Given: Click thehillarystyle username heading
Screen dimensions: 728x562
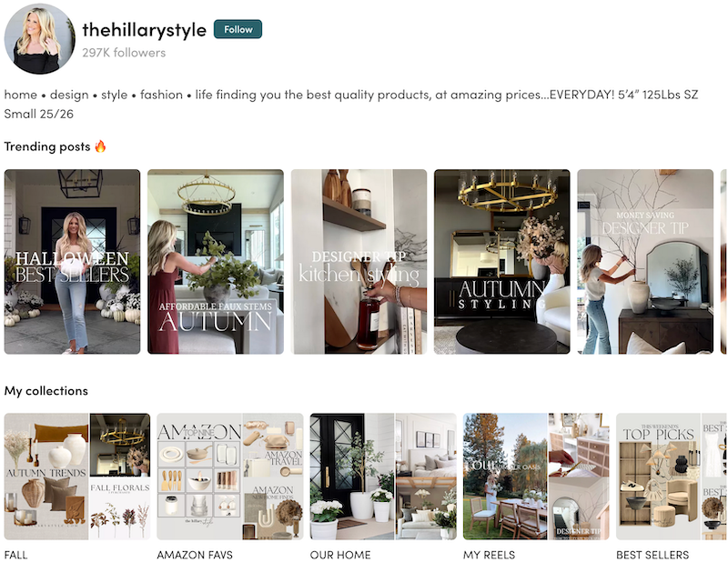Looking at the screenshot, I should pyautogui.click(x=145, y=30).
